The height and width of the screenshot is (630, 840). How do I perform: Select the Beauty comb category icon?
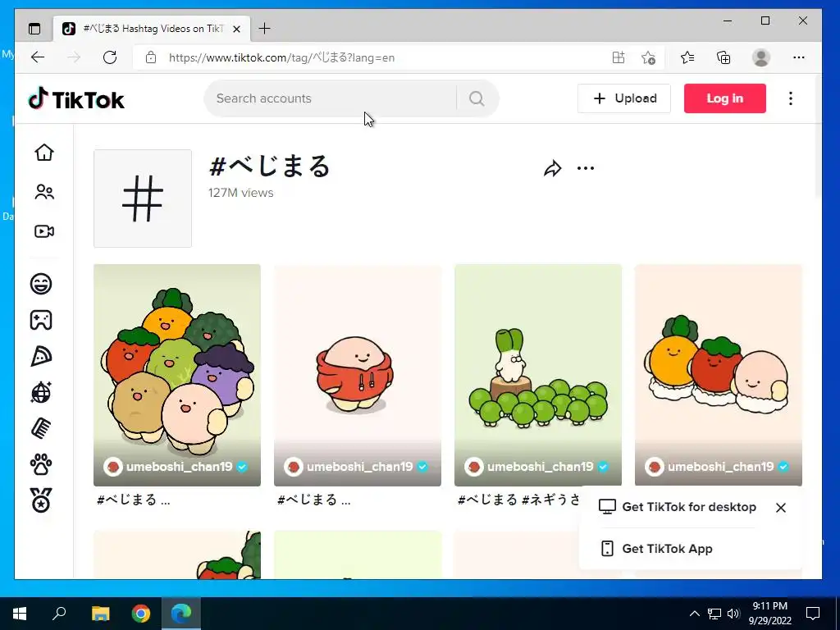pos(41,428)
